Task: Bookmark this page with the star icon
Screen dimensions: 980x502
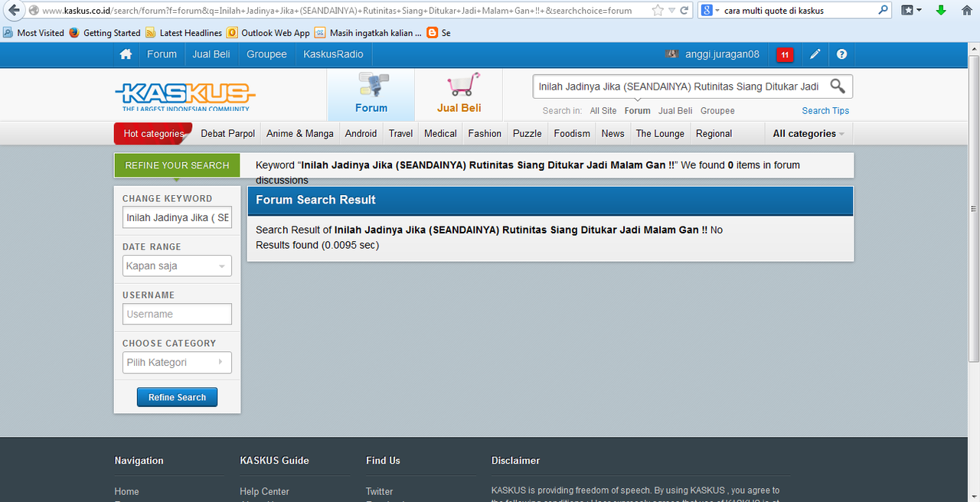Action: pyautogui.click(x=658, y=11)
